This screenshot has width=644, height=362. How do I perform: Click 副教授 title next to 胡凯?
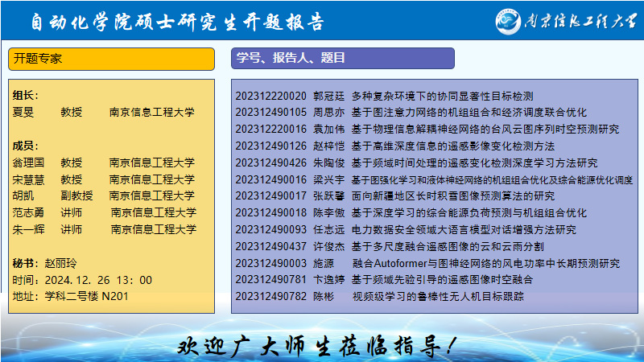(76, 195)
